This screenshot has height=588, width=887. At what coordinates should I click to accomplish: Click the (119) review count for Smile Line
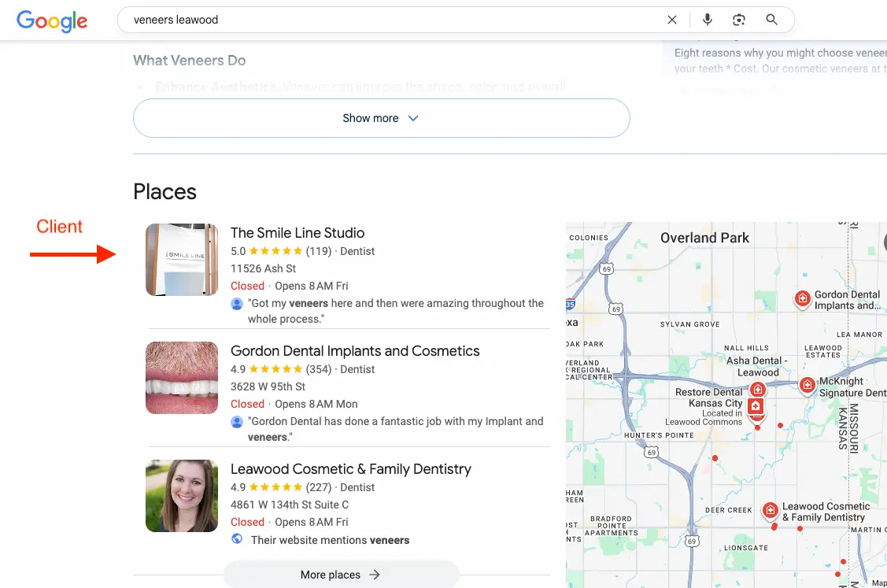pyautogui.click(x=319, y=251)
